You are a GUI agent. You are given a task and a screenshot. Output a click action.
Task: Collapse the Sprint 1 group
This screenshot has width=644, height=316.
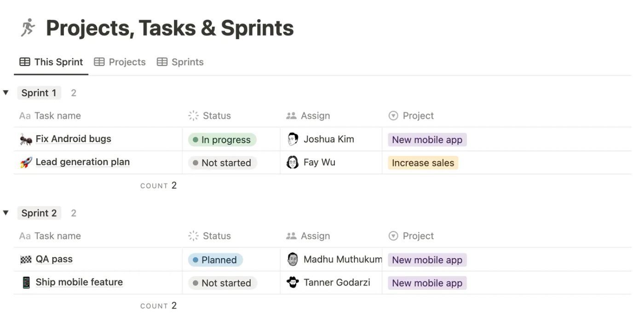tap(6, 92)
